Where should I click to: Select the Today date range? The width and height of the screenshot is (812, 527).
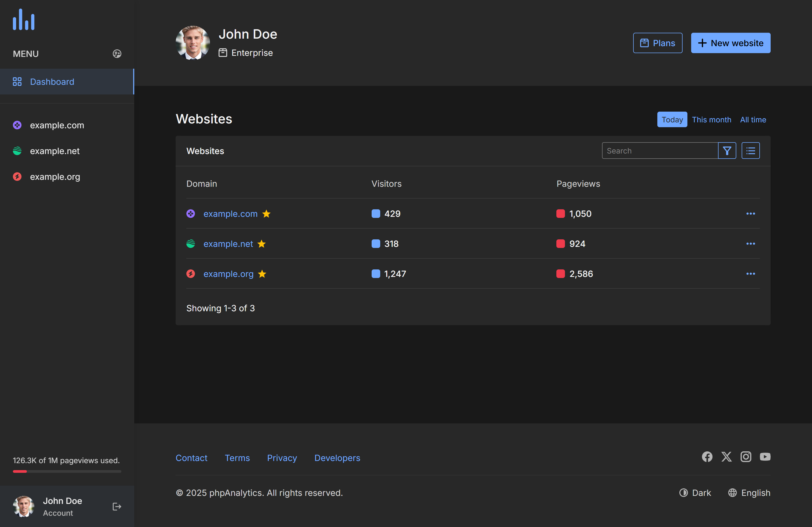point(672,120)
